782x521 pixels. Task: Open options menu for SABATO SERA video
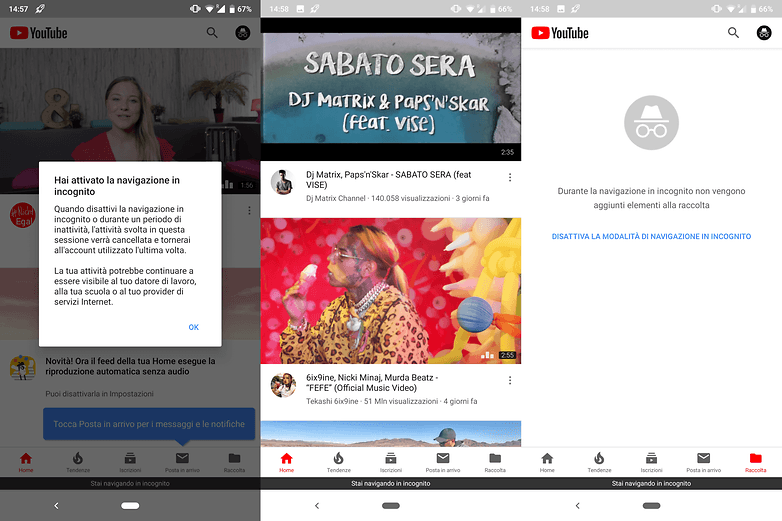pyautogui.click(x=510, y=177)
